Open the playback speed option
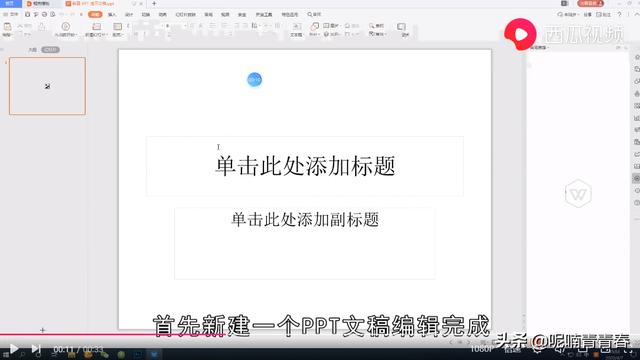The height and width of the screenshot is (360, 640). 513,349
